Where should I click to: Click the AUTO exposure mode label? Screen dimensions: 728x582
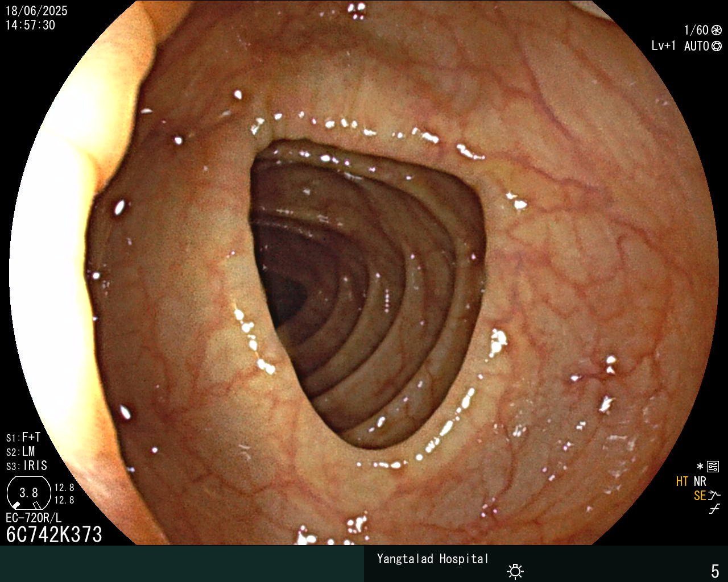click(696, 46)
